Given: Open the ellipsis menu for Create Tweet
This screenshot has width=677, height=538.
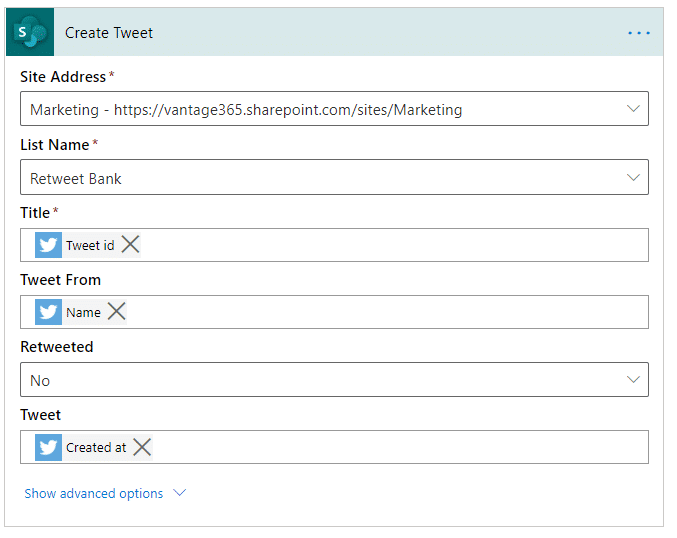Looking at the screenshot, I should click(x=638, y=33).
